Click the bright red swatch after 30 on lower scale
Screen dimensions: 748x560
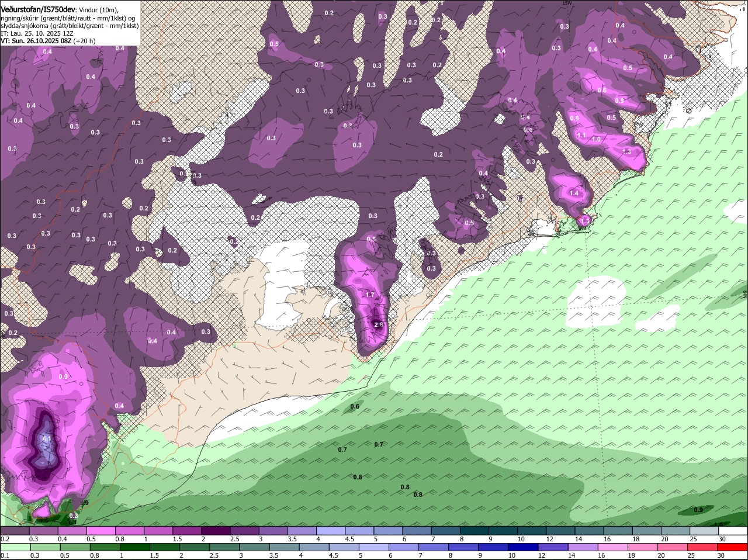pos(732,547)
